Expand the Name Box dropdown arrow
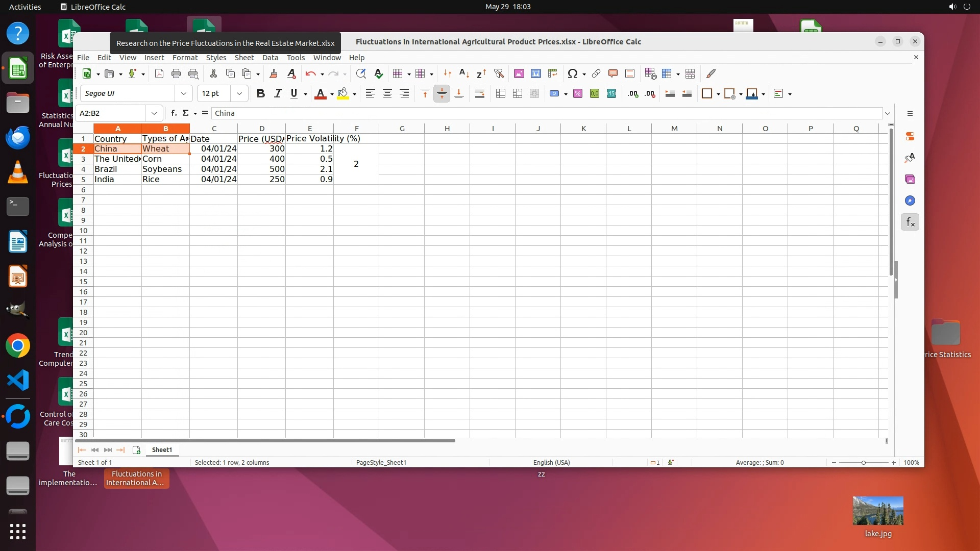980x551 pixels. pyautogui.click(x=154, y=113)
